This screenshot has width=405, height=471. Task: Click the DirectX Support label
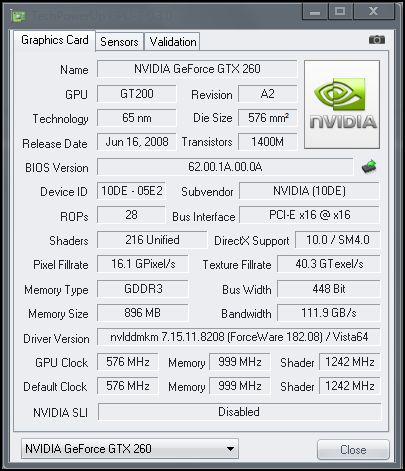[252, 241]
